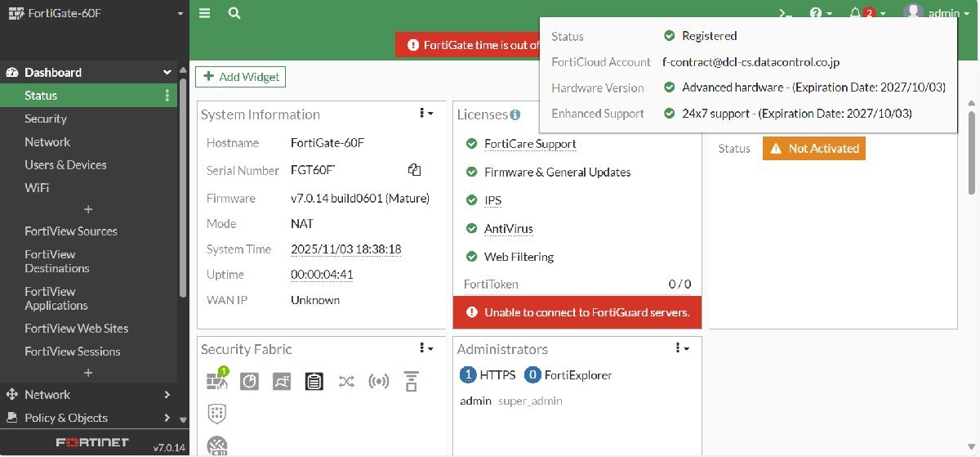
Task: Open the search magnifier in top bar
Action: (x=234, y=13)
